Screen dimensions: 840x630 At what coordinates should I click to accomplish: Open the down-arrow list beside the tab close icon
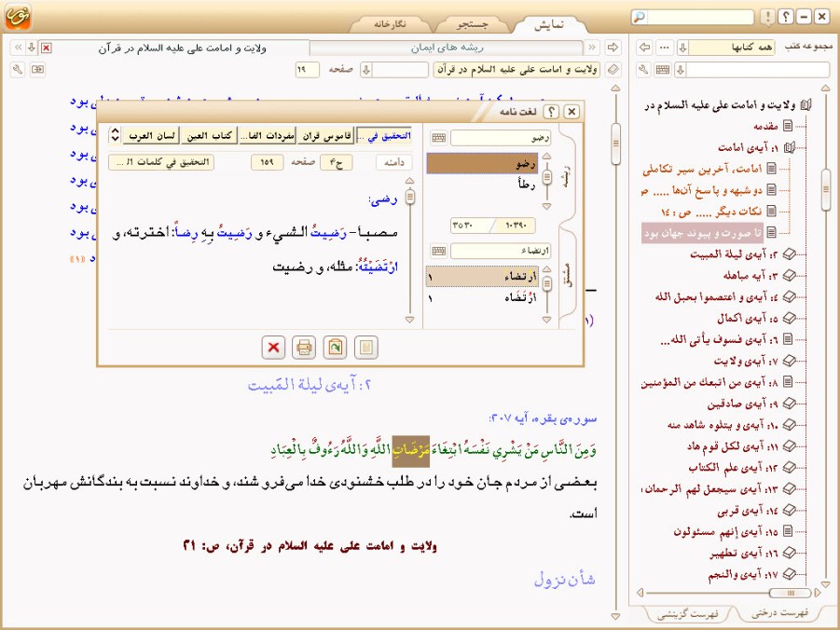coord(32,48)
